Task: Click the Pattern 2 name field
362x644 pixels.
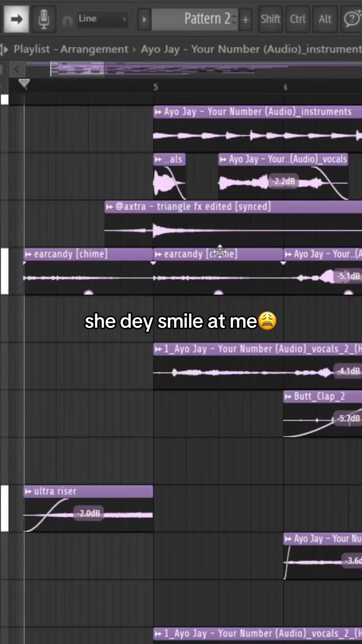Action: coord(195,19)
